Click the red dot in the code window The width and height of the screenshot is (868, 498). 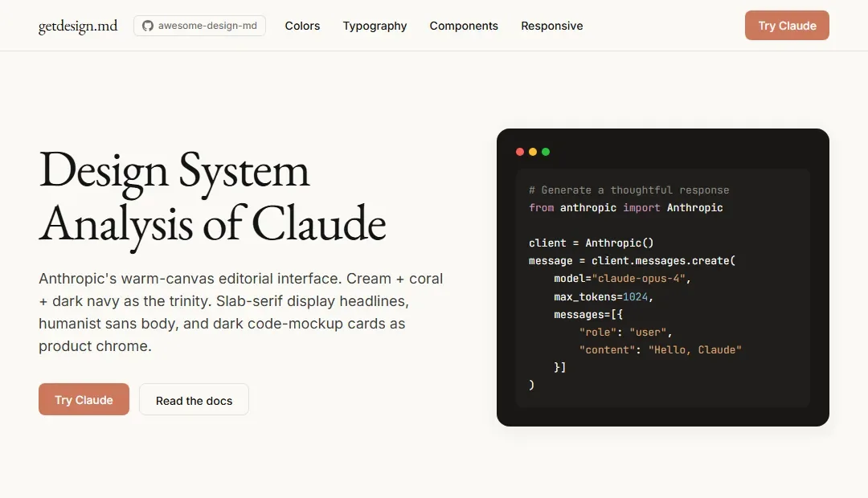pos(520,152)
